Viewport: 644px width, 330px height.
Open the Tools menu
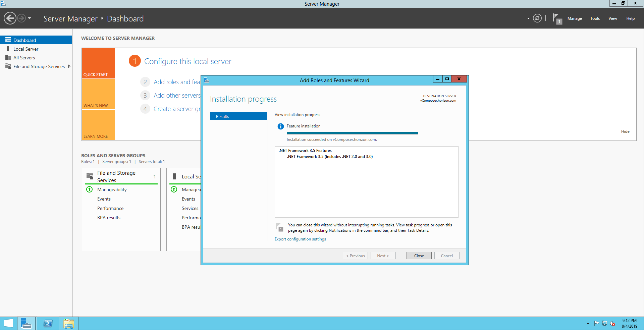tap(595, 18)
